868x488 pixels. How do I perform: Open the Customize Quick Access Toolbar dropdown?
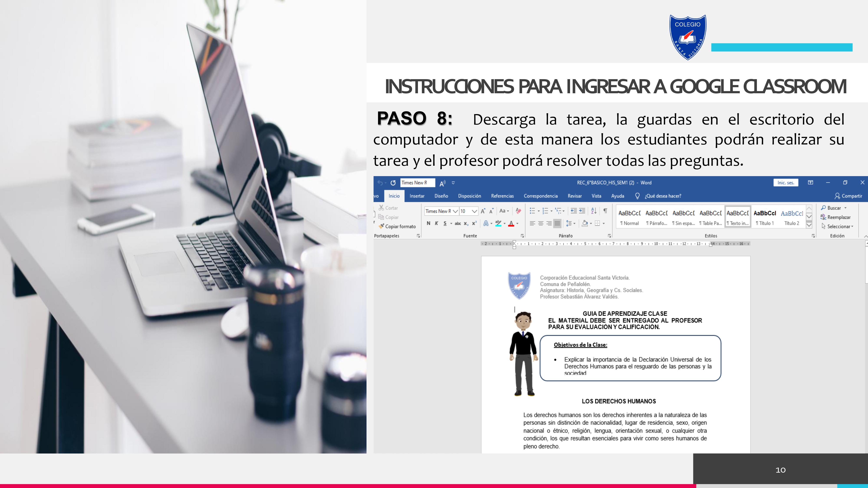click(x=453, y=183)
